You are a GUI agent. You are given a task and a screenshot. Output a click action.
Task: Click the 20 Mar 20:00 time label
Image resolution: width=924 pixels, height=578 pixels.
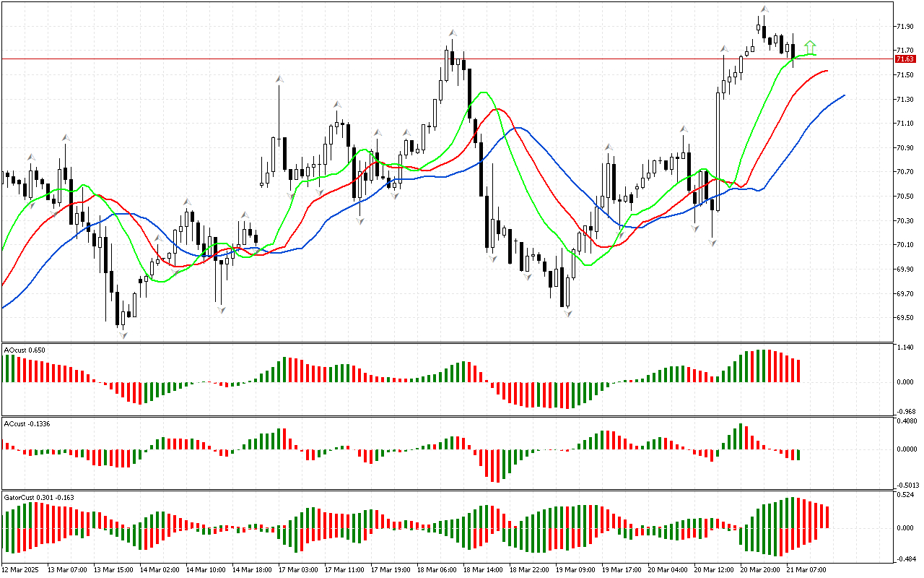[761, 570]
